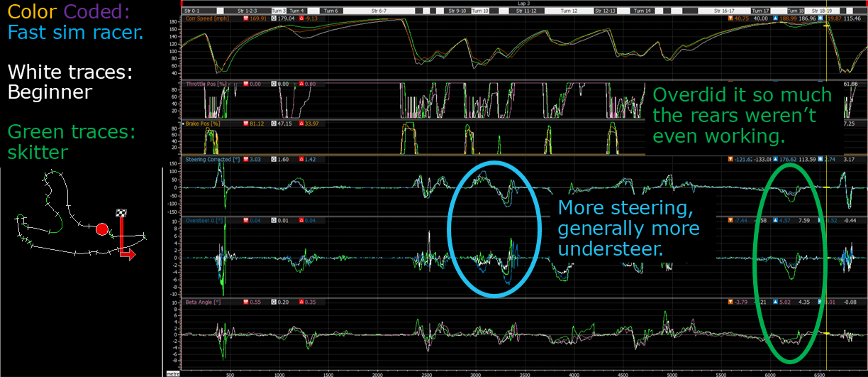The width and height of the screenshot is (868, 377).
Task: Click the Steering Corrected difference triangle icon
Action: 301,160
